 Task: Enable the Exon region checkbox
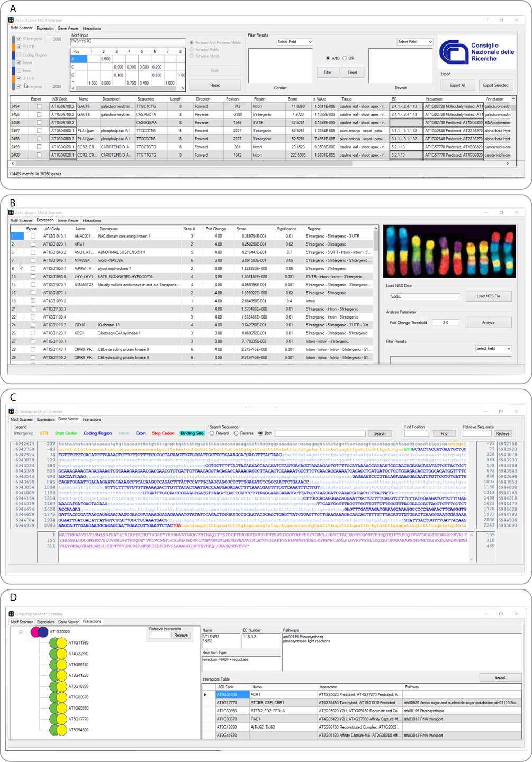(x=19, y=70)
